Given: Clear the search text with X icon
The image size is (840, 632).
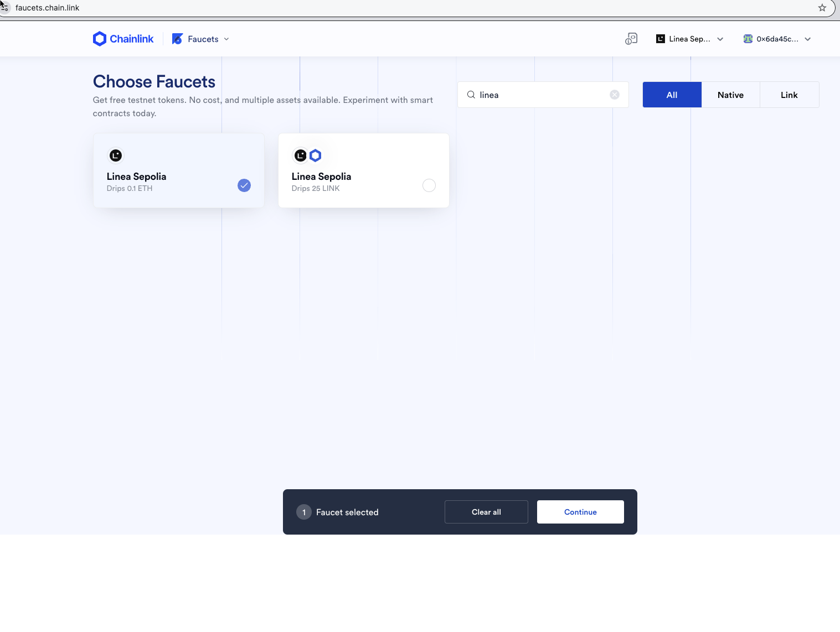Looking at the screenshot, I should click(x=615, y=95).
